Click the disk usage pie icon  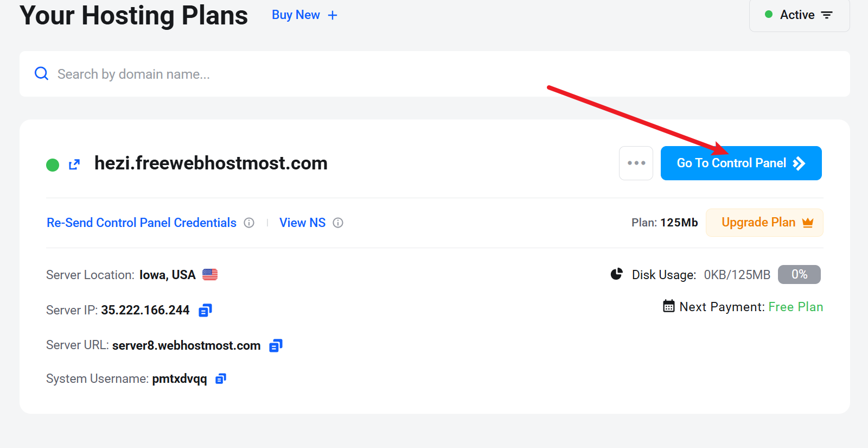pos(616,274)
